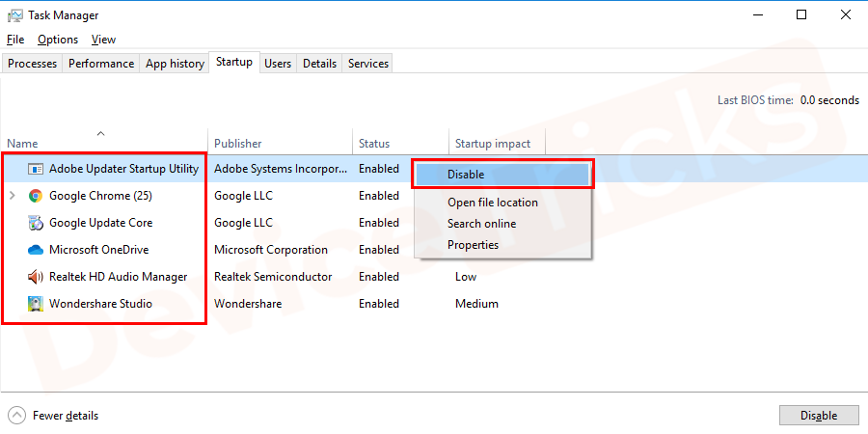
Task: Click the Last BIOS time value
Action: [829, 100]
